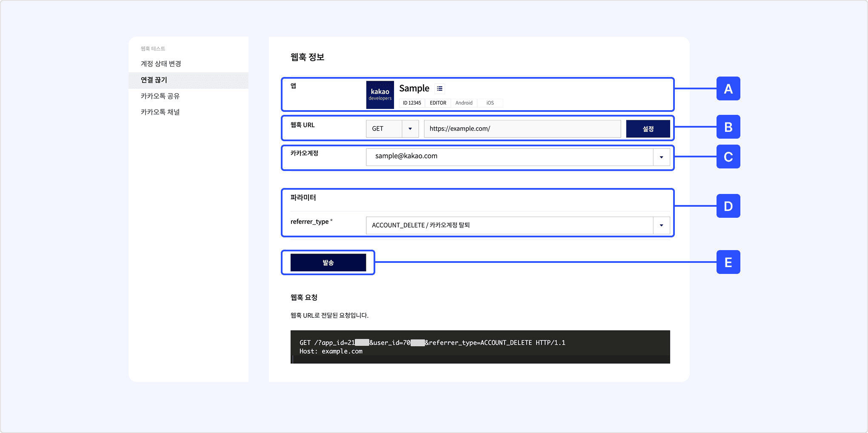Click the Android platform tag
Screen dimensions: 868x433
click(464, 103)
